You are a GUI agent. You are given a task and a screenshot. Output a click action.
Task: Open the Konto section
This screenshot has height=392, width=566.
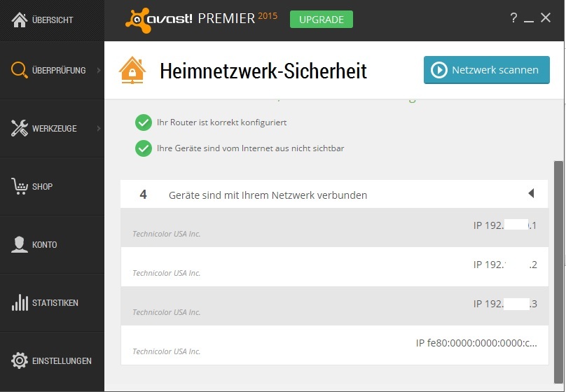click(x=52, y=244)
